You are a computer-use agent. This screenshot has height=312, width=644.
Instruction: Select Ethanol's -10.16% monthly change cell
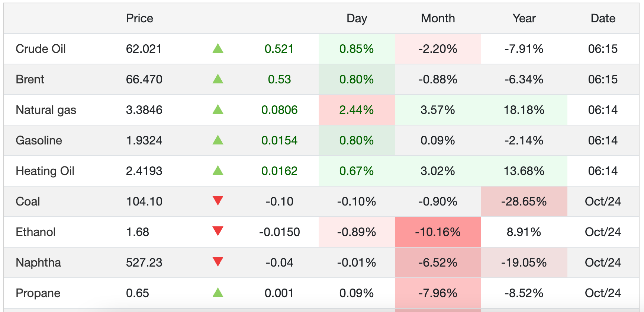[x=438, y=232]
